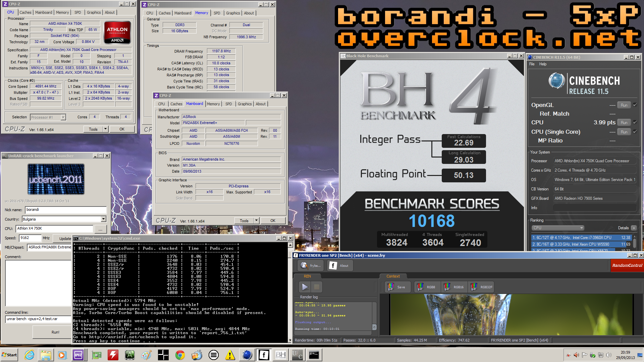644x362 pixels.
Task: Click the red lightning bolt taskbar icon
Action: (113, 355)
